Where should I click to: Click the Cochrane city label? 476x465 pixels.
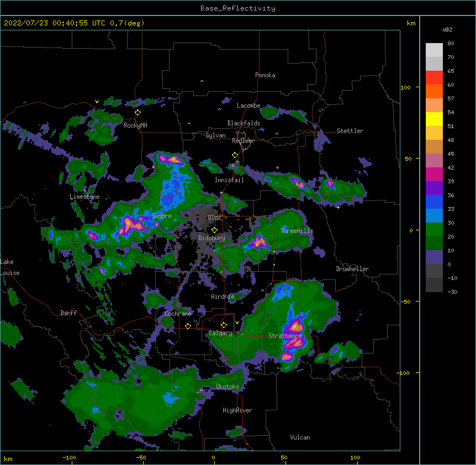[x=178, y=314]
